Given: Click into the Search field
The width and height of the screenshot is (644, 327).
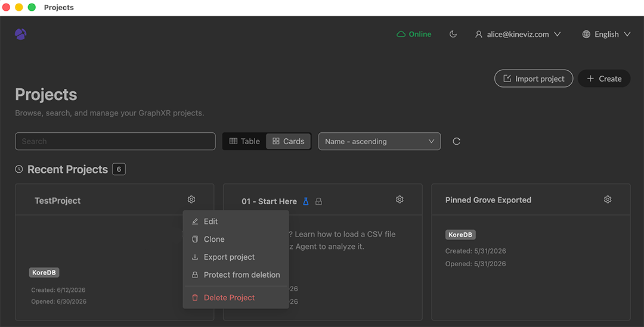Looking at the screenshot, I should (x=116, y=141).
